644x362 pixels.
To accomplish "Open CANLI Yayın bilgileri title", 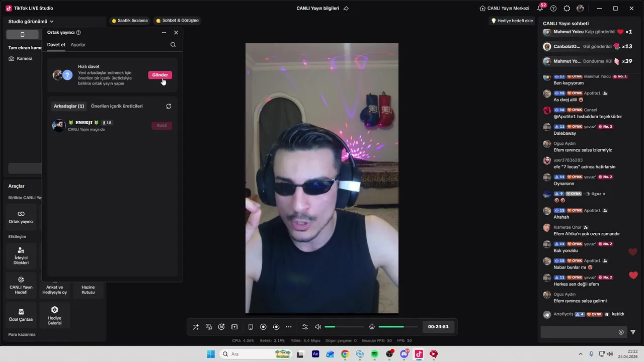I will (317, 8).
